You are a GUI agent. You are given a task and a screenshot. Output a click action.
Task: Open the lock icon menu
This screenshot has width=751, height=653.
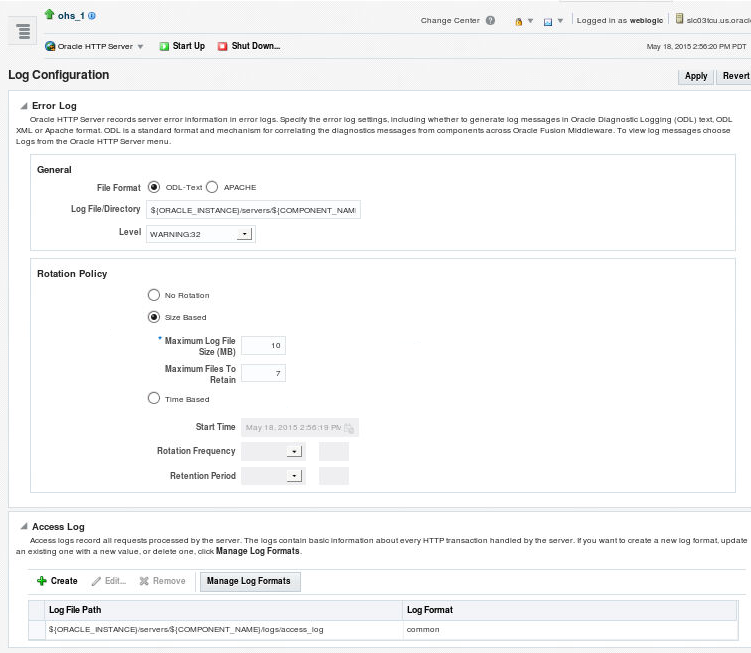click(x=518, y=22)
